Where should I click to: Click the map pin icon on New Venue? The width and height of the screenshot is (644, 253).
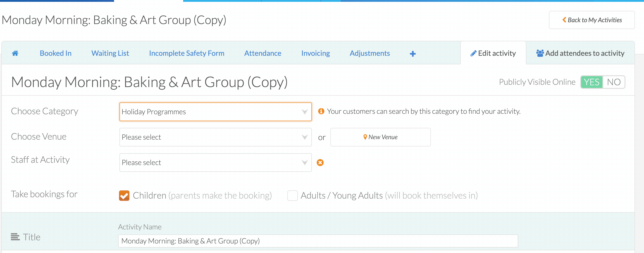click(365, 137)
